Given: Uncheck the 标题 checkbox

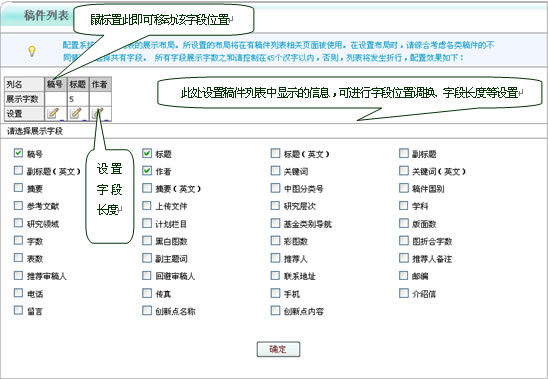Looking at the screenshot, I should coord(147,153).
